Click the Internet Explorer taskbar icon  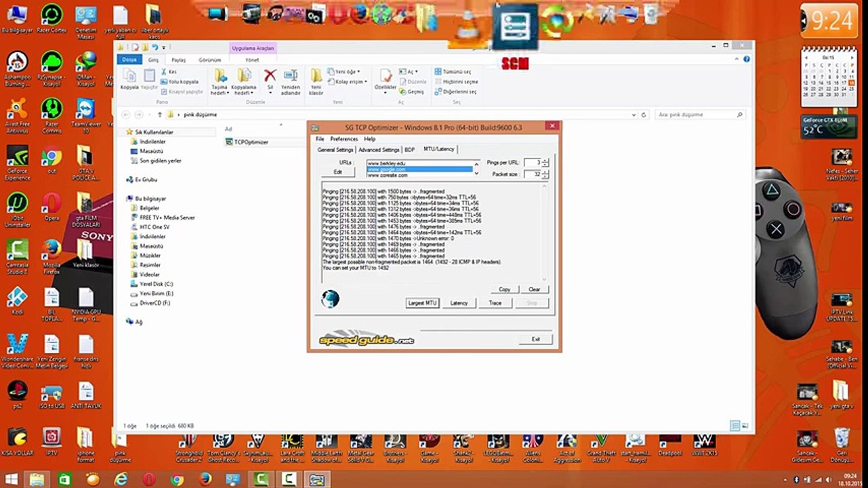[121, 479]
